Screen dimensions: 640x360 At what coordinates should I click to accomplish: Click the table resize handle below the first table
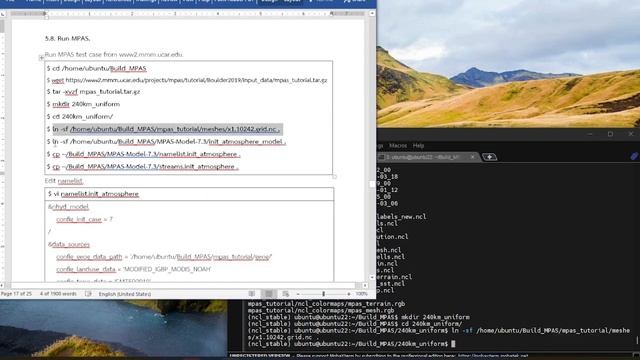[x=334, y=177]
